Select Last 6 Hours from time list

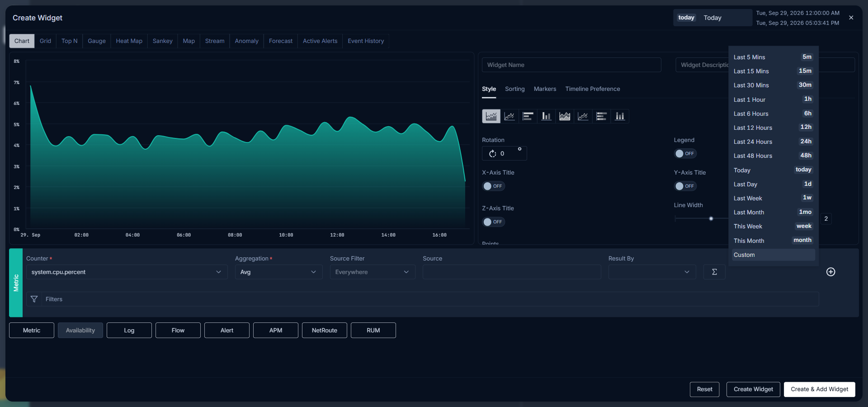point(773,114)
